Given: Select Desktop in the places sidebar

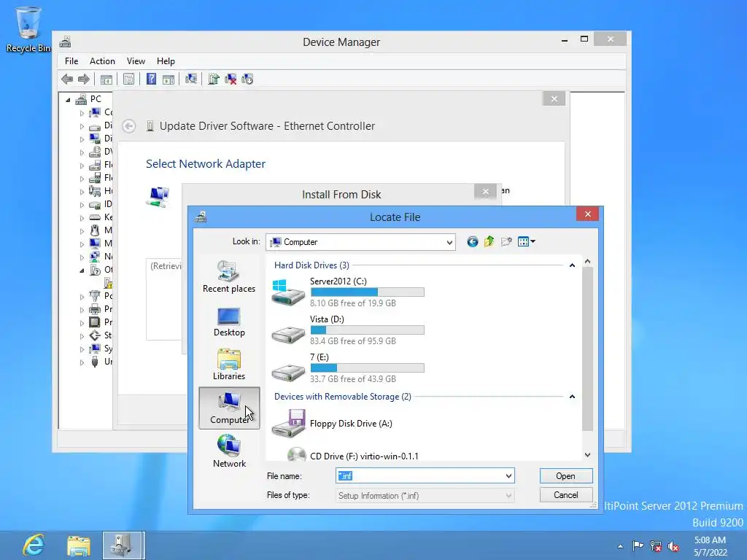Looking at the screenshot, I should 228,322.
